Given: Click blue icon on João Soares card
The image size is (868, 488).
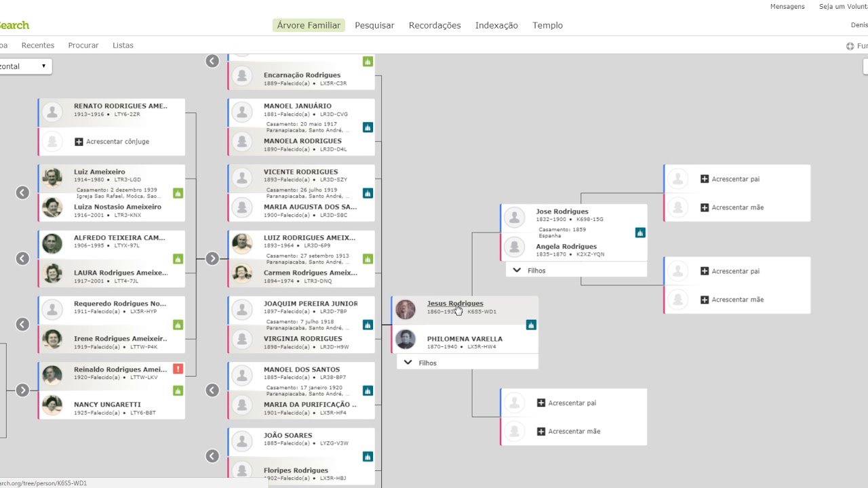Looking at the screenshot, I should [x=368, y=456].
